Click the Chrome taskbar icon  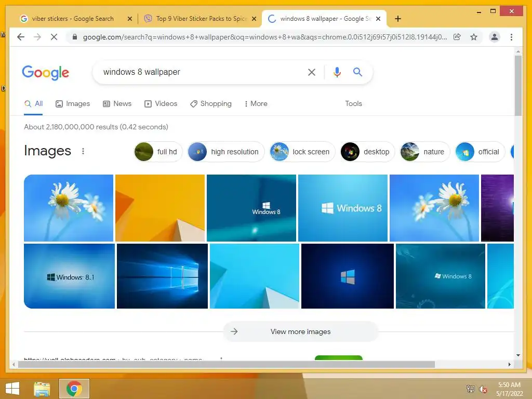point(74,389)
